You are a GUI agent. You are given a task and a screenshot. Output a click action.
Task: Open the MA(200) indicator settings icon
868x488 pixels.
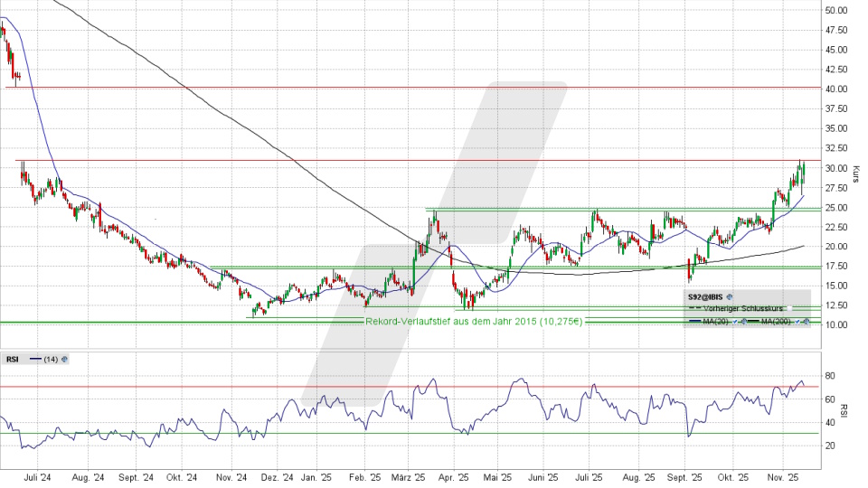[x=805, y=322]
